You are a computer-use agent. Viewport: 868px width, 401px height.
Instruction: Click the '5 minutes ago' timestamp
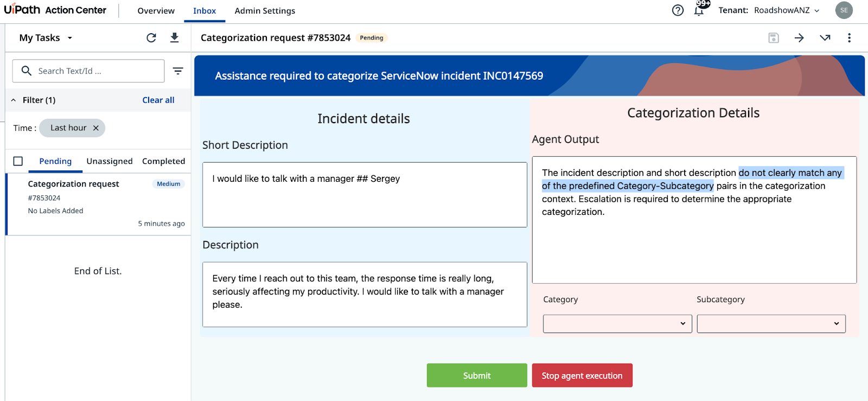(161, 224)
